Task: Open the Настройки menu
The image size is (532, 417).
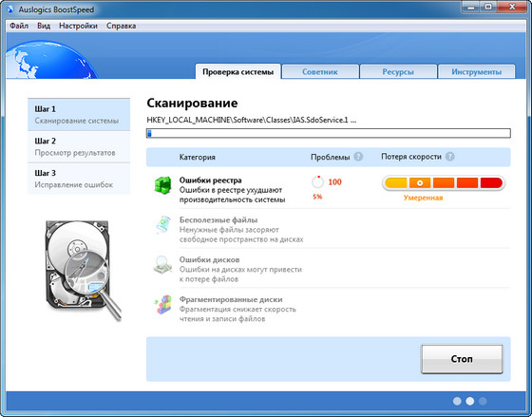Action: click(78, 26)
